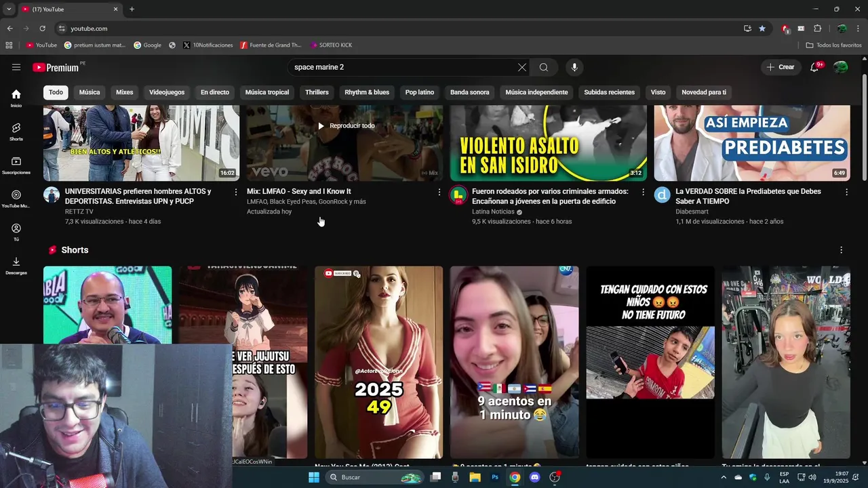Click the install app icon in address bar
868x488 pixels.
click(747, 28)
